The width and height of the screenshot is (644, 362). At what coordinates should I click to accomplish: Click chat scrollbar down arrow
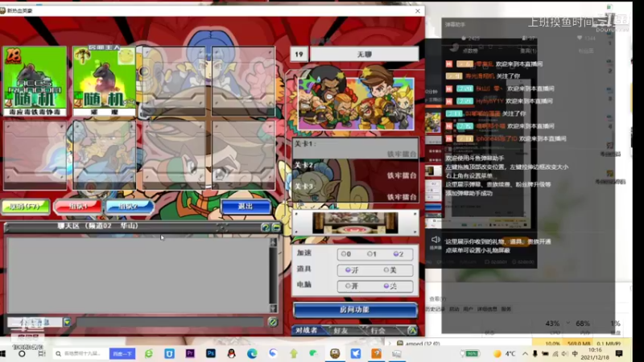[273, 308]
